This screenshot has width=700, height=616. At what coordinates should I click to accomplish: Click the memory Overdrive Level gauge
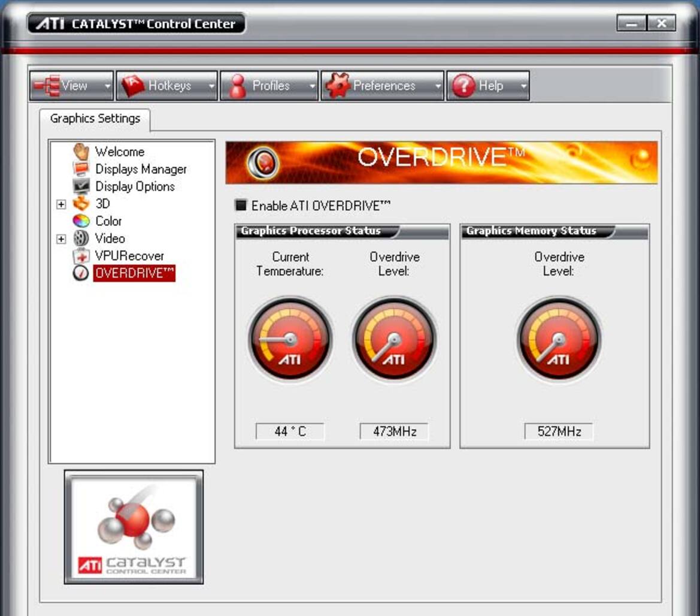pos(559,339)
